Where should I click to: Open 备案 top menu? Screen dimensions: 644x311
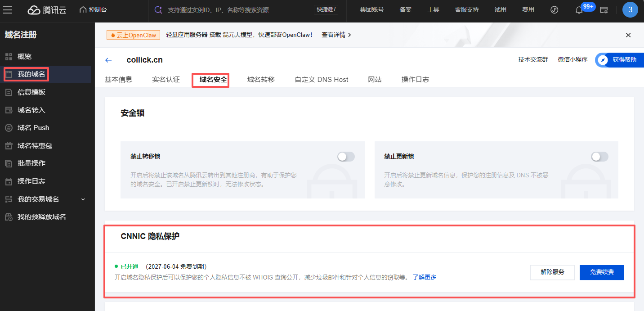click(406, 9)
